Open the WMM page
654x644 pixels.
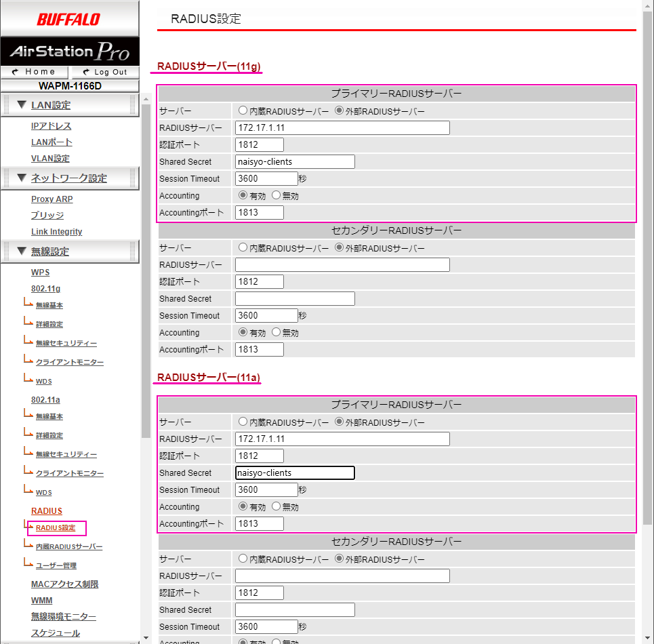(x=42, y=600)
